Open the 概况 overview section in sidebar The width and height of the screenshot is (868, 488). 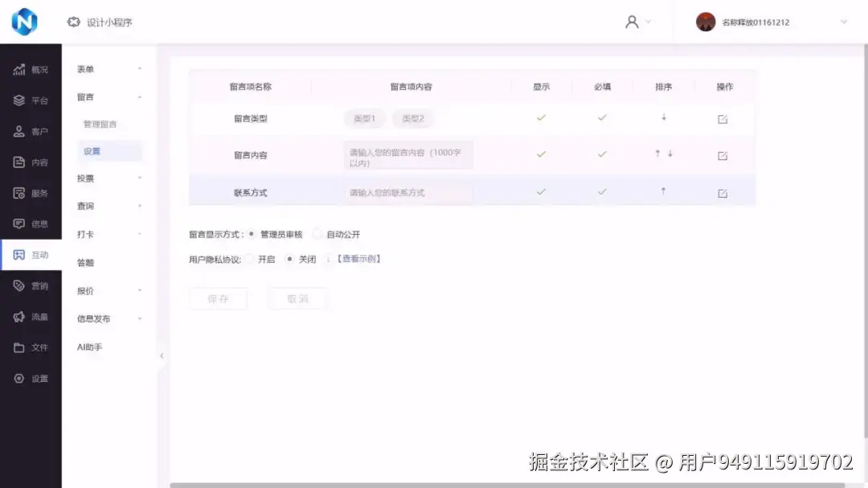tap(31, 69)
